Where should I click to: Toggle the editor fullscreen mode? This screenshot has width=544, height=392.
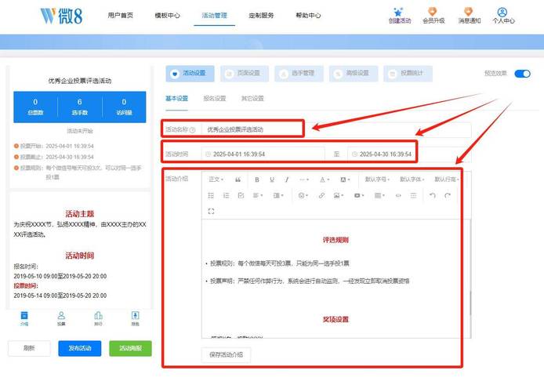click(x=211, y=211)
